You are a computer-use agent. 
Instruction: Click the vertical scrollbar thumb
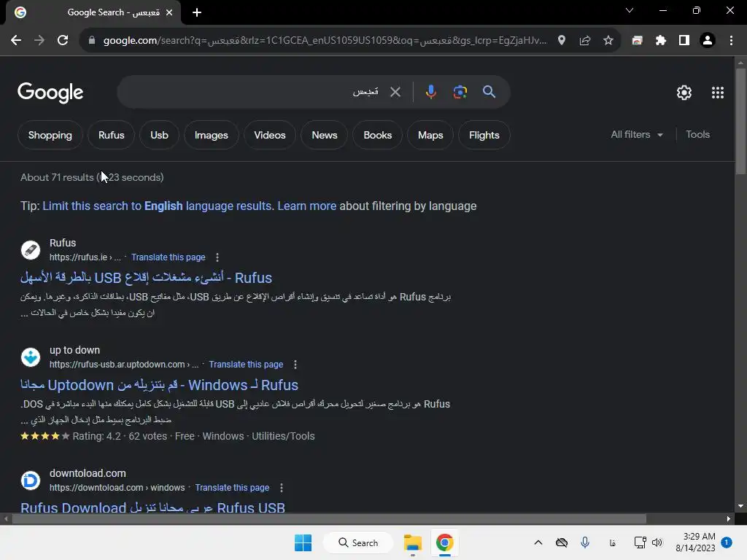tap(740, 122)
